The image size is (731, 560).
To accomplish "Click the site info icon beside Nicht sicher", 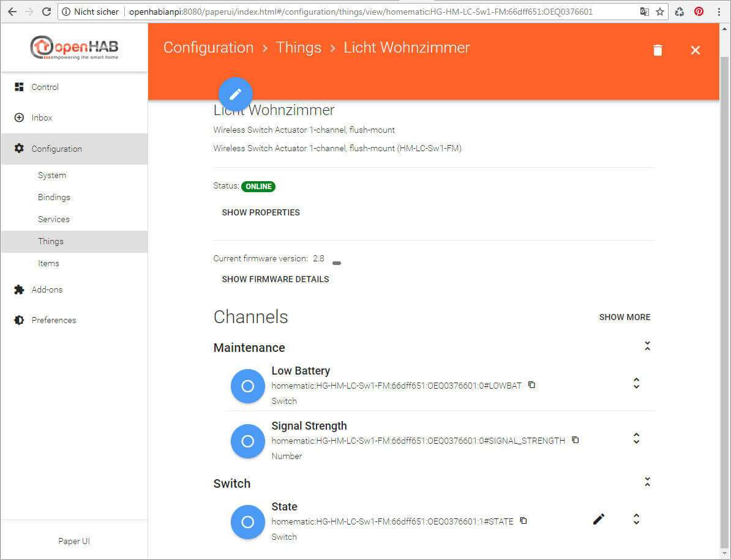I will tap(66, 12).
